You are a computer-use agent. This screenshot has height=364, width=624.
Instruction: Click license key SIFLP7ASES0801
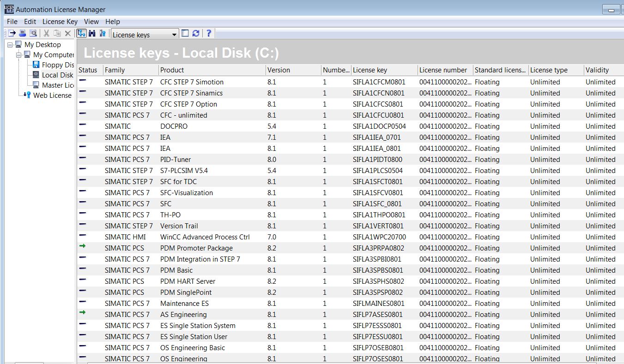pos(377,315)
